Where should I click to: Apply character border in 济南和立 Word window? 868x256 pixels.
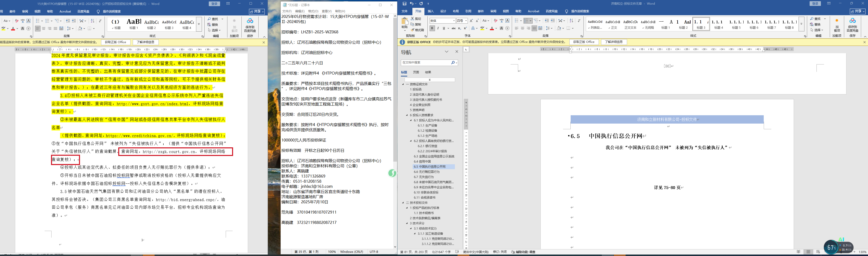click(507, 21)
